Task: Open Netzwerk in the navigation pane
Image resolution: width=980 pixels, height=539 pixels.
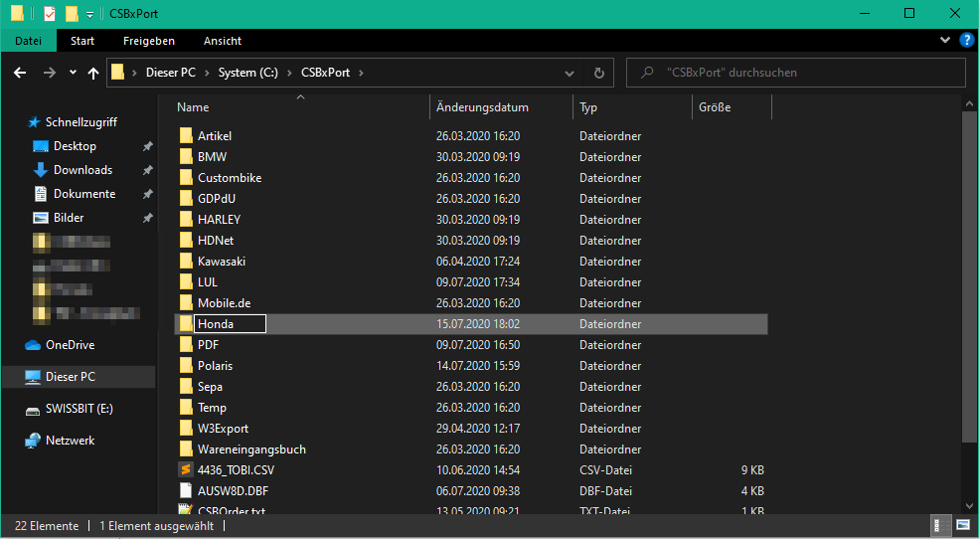Action: pos(70,441)
